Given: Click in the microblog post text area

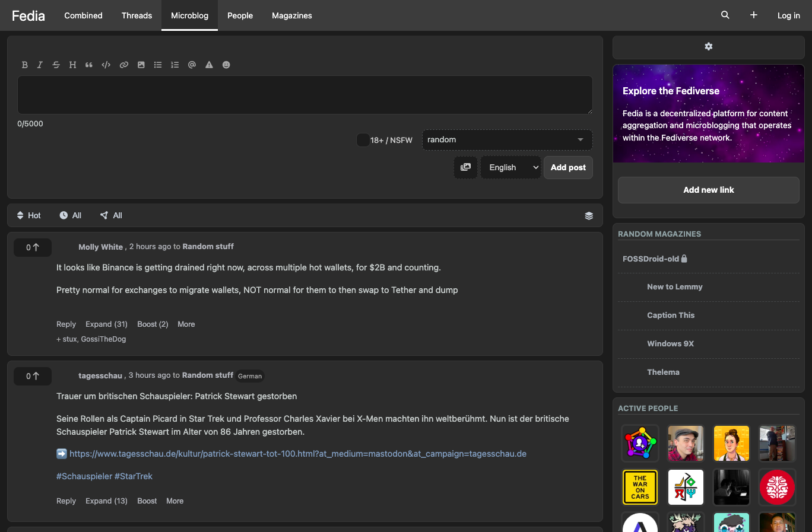Looking at the screenshot, I should [x=305, y=95].
